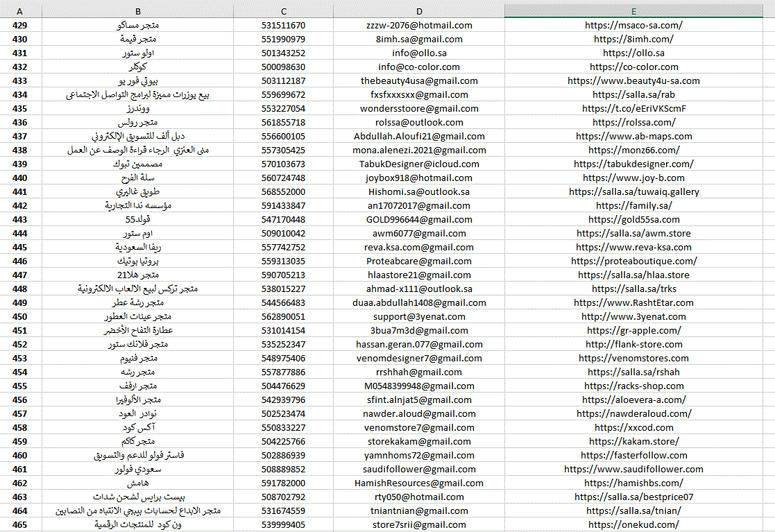The height and width of the screenshot is (532, 775).
Task: Select column C header
Action: coord(283,11)
